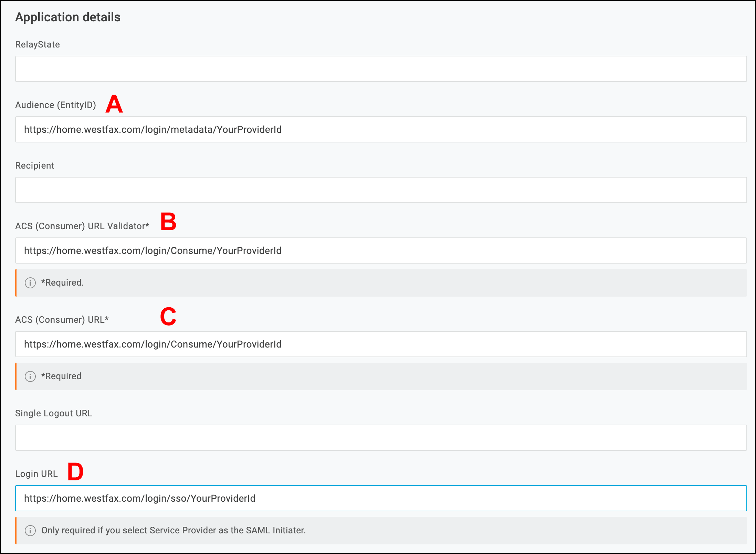Click the Login URL input field
Screen dimensions: 756x554
(380, 498)
